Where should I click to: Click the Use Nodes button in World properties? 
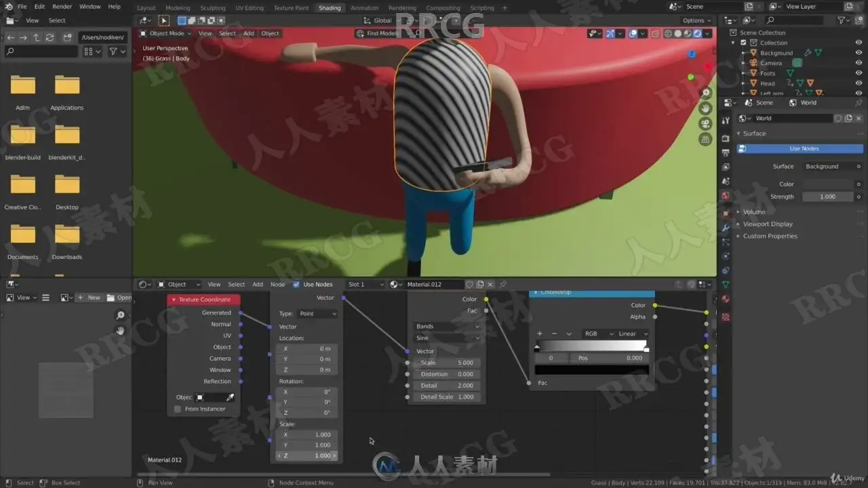tap(800, 148)
